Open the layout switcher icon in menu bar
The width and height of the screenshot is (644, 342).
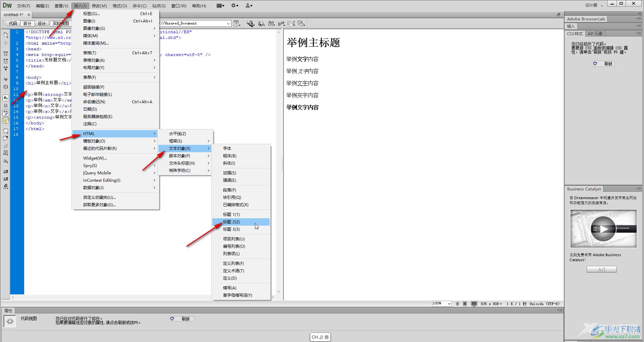(220, 6)
